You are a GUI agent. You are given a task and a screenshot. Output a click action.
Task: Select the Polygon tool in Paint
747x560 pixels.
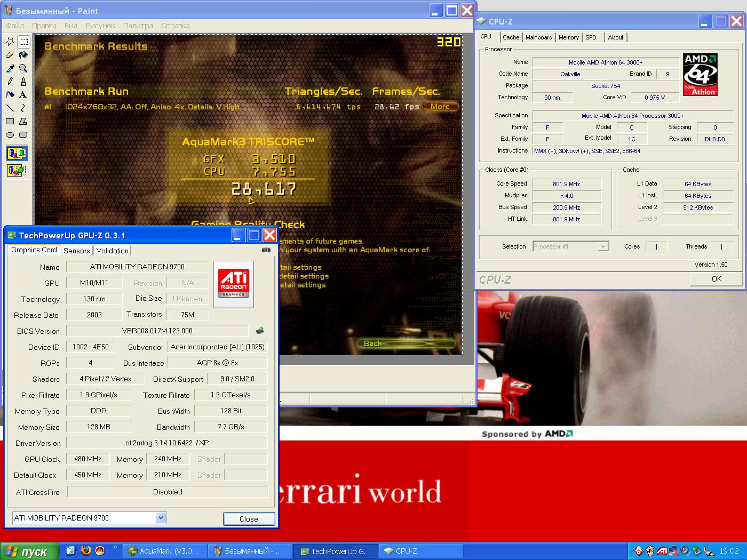(23, 121)
